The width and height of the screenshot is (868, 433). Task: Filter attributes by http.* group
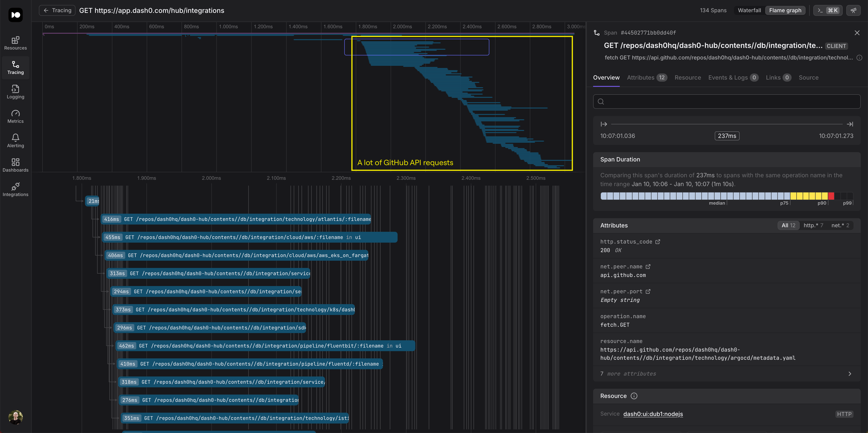813,225
